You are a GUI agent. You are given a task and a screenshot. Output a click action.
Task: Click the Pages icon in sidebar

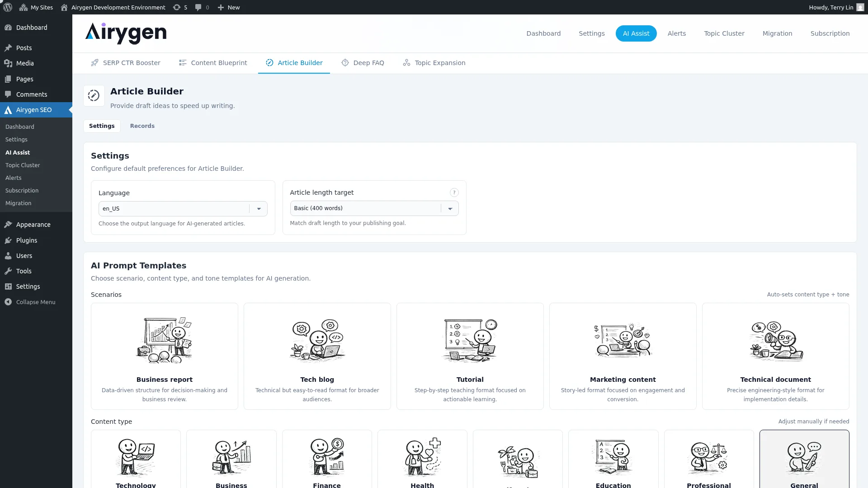click(8, 79)
